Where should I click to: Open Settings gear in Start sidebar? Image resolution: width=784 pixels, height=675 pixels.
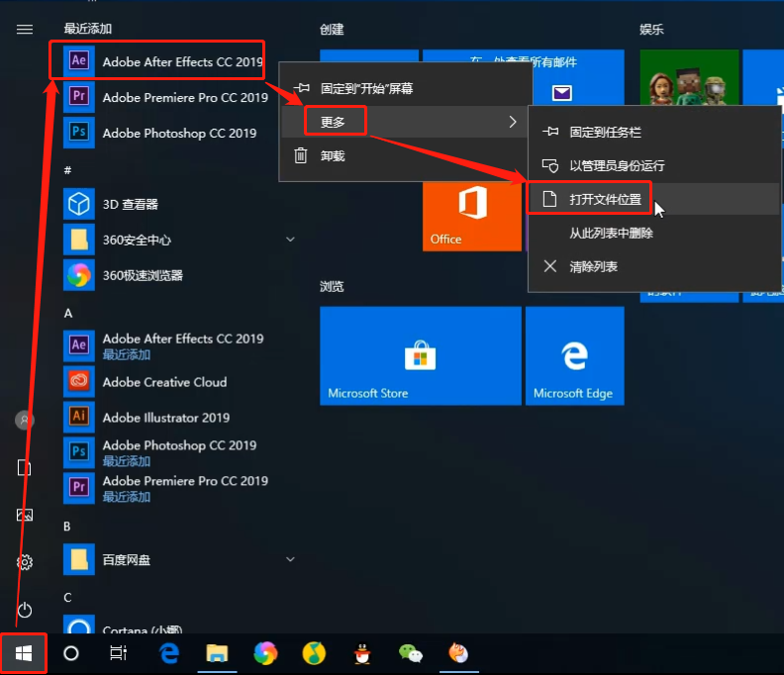25,562
